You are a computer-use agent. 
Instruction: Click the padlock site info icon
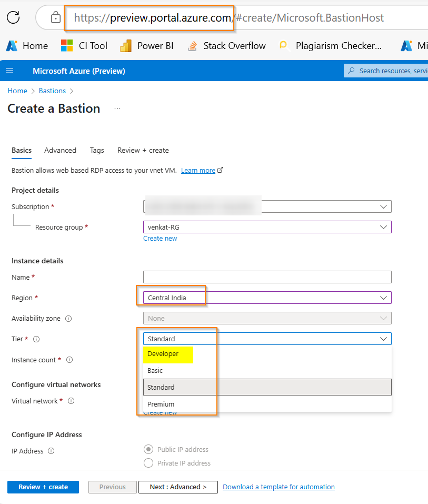click(56, 17)
